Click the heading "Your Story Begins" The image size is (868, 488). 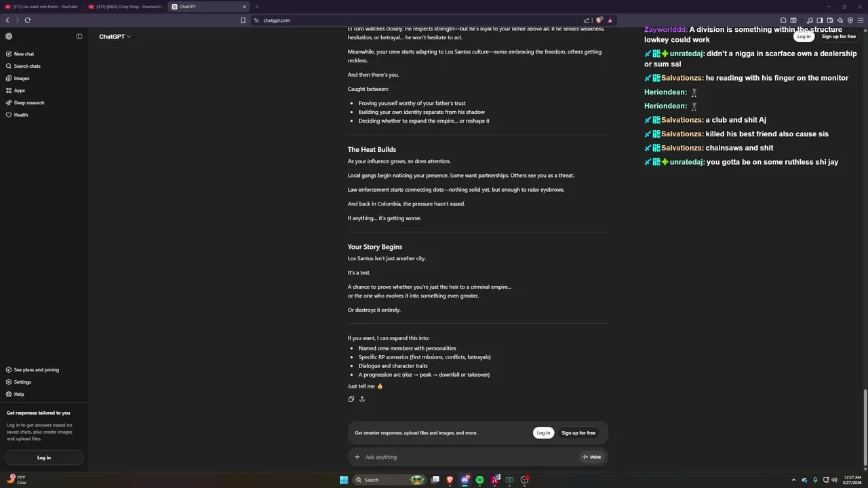tap(375, 247)
